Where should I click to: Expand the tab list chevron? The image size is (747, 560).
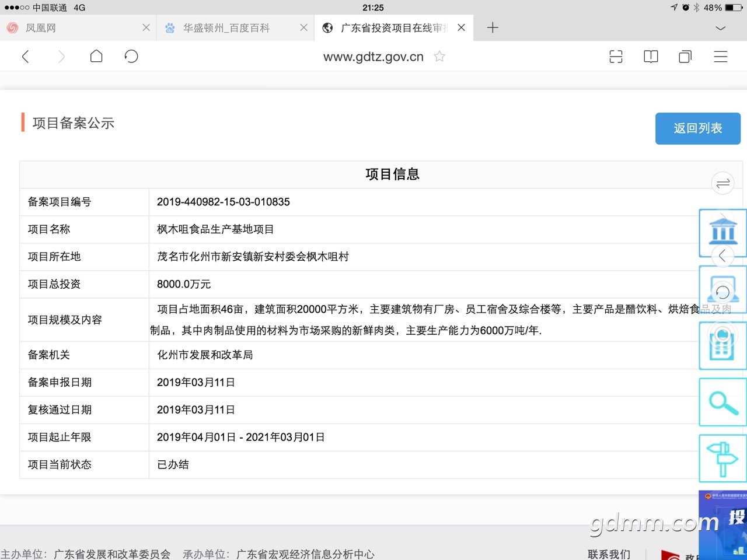pyautogui.click(x=721, y=28)
